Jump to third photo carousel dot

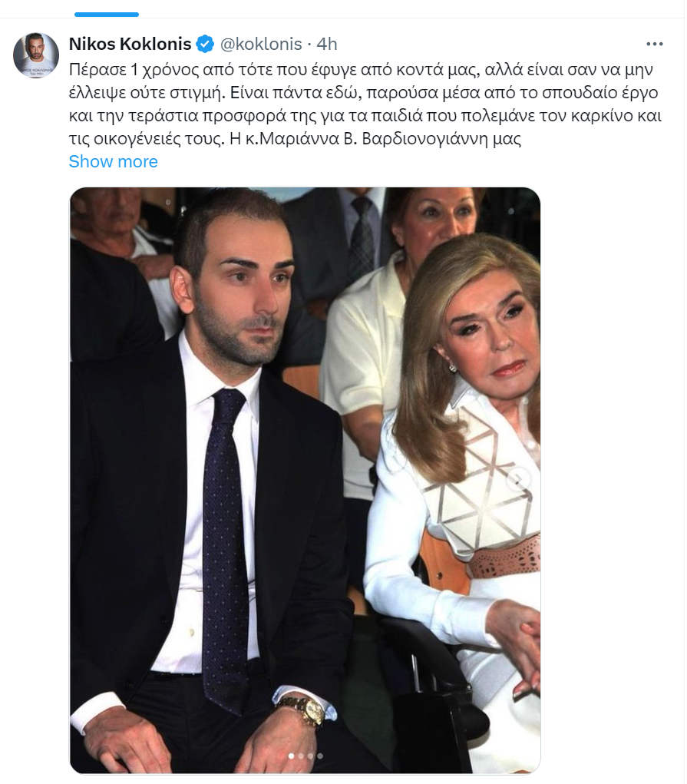(310, 756)
